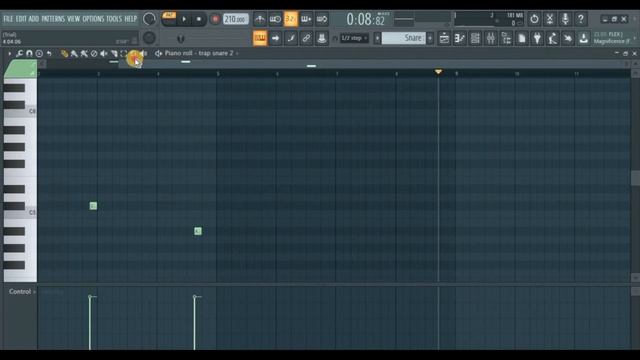Click the undo arrow in piano roll

(49, 53)
